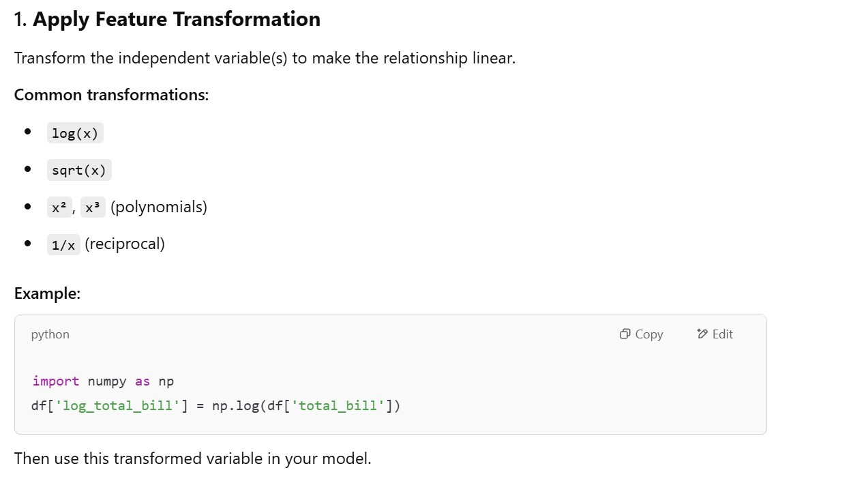Click the Edit pencil icon
Viewport: 868px width, 494px height.
point(702,334)
